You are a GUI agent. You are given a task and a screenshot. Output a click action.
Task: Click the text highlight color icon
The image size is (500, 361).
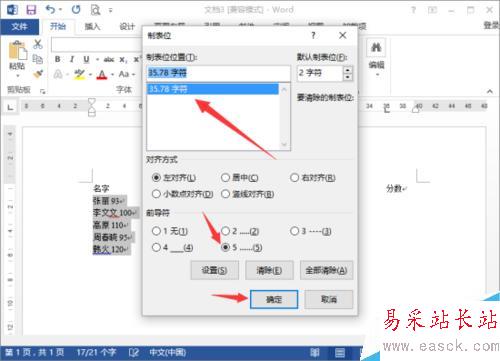point(79,74)
